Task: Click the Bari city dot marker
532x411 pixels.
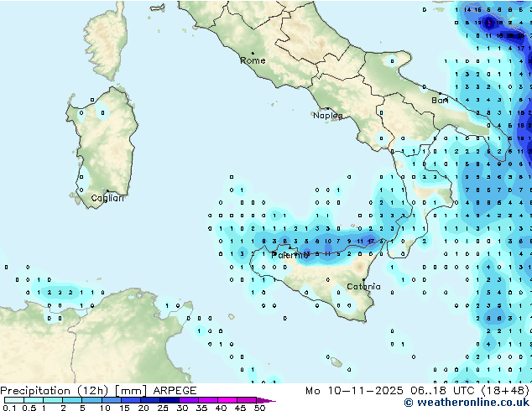Action: pos(440,93)
